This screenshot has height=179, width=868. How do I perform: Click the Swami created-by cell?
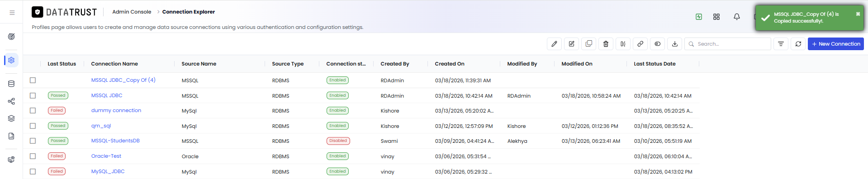[x=389, y=141]
